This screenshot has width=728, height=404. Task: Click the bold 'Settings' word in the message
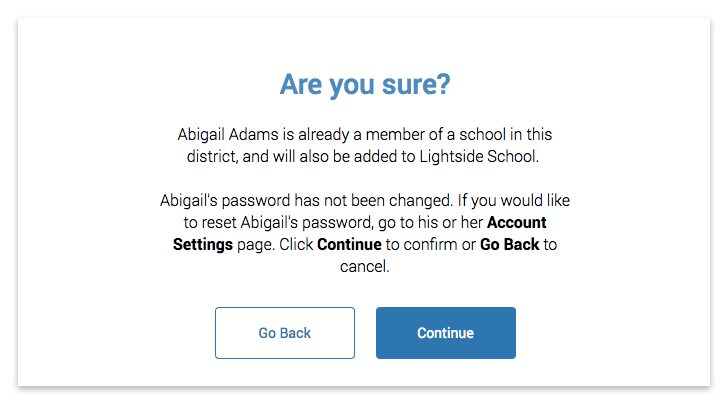pos(203,245)
